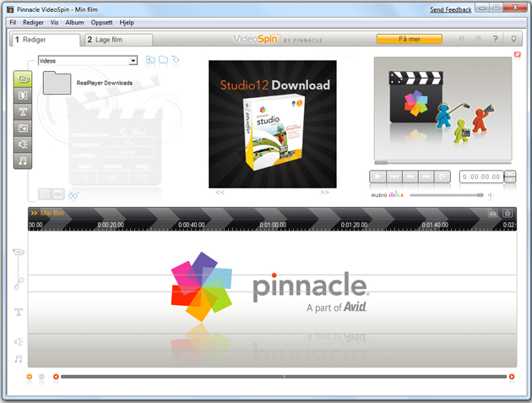Click the Studio12 Download ad
This screenshot has width=532, height=403.
pyautogui.click(x=273, y=124)
